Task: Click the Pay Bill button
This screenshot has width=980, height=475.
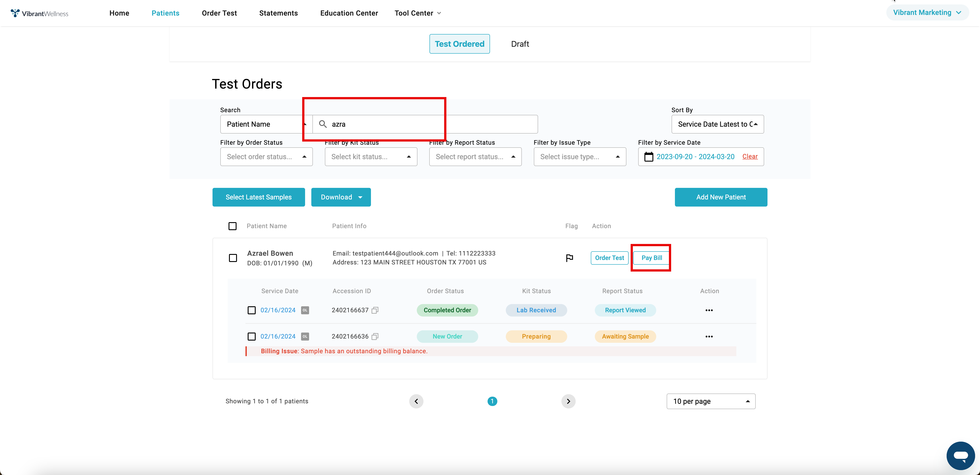Action: coord(651,258)
